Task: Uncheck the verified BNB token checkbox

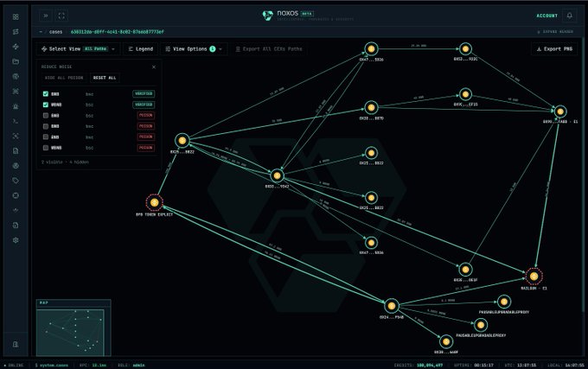Action: pos(46,94)
